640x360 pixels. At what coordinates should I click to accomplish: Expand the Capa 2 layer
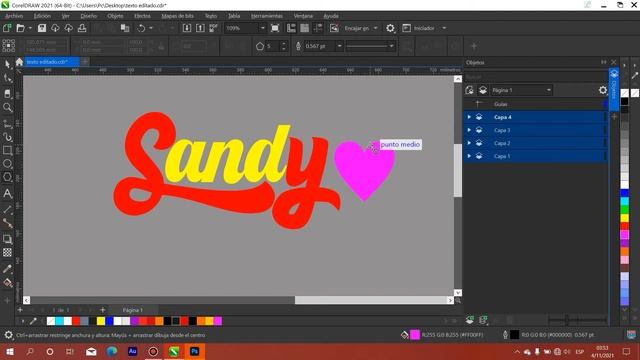click(x=469, y=143)
